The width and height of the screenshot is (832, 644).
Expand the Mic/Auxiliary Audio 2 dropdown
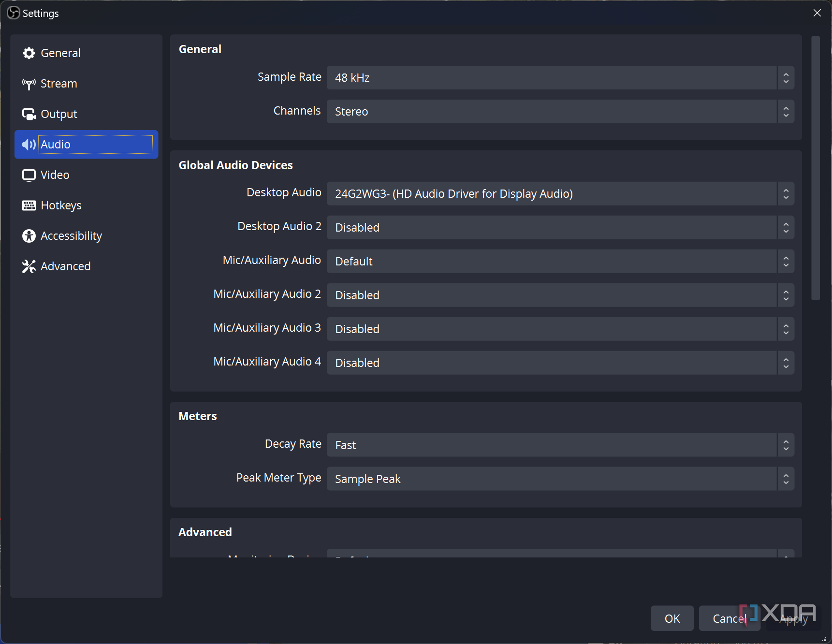560,295
